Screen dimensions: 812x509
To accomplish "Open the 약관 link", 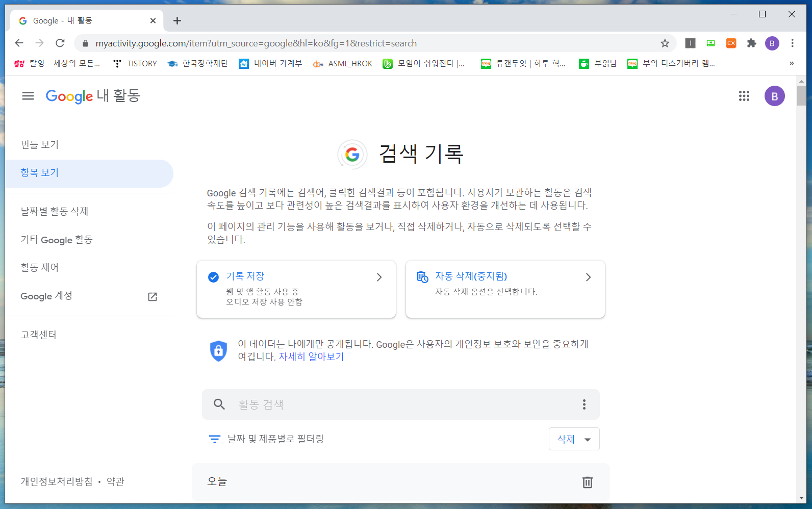I will coord(115,481).
